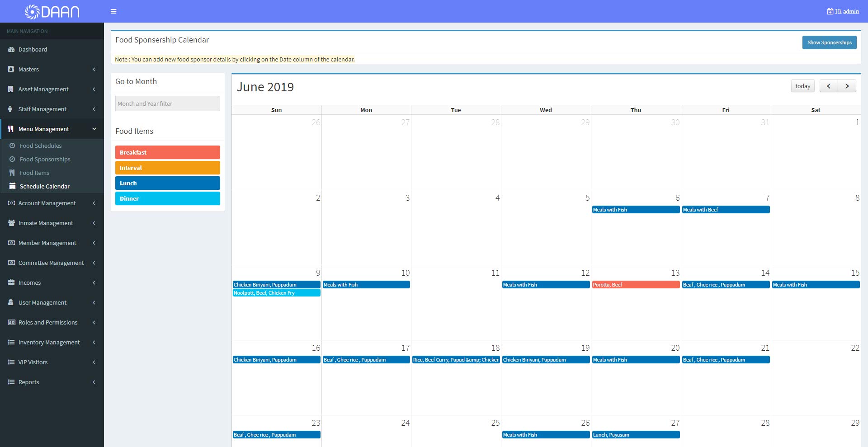Expand the Reports chevron
The image size is (868, 447).
[94, 382]
